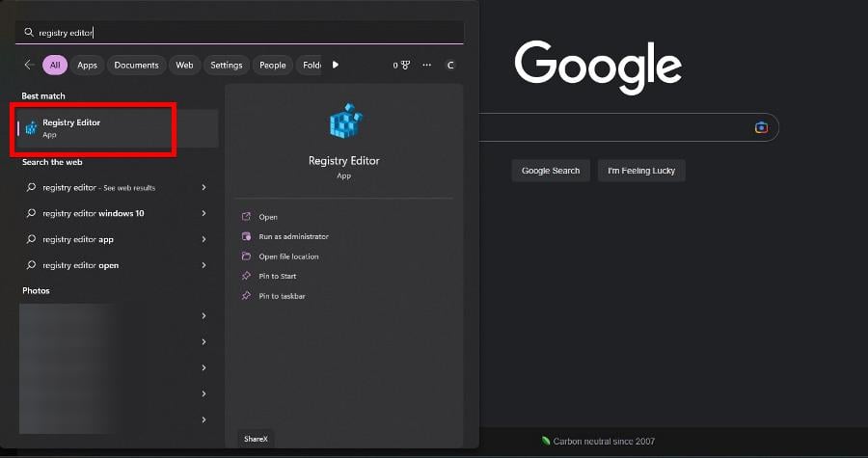868x458 pixels.
Task: Select registry editor windows 10 suggestion text
Action: [93, 213]
